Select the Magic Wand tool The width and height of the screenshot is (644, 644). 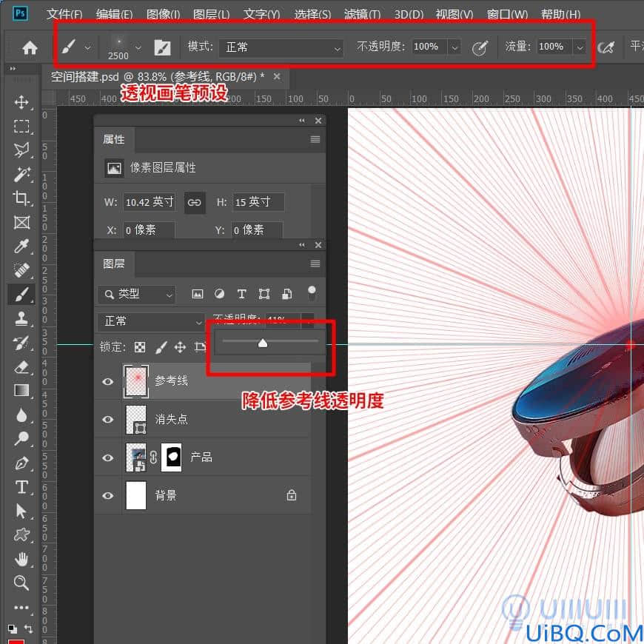pos(21,174)
